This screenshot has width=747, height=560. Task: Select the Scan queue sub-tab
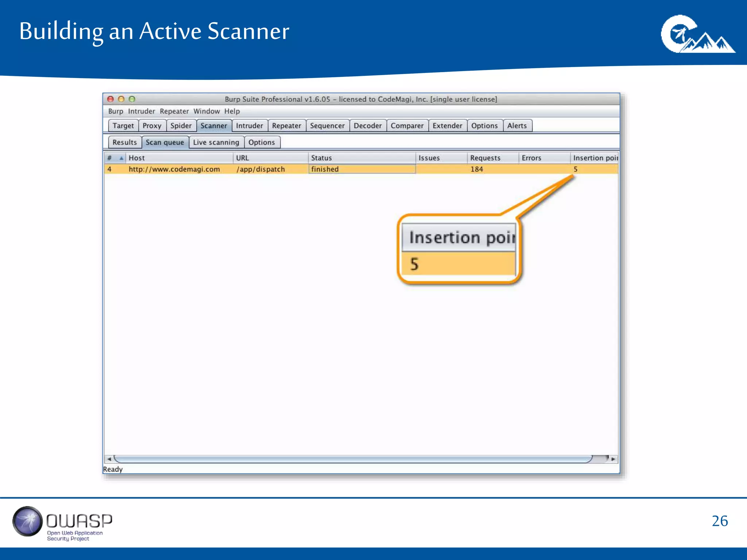165,143
